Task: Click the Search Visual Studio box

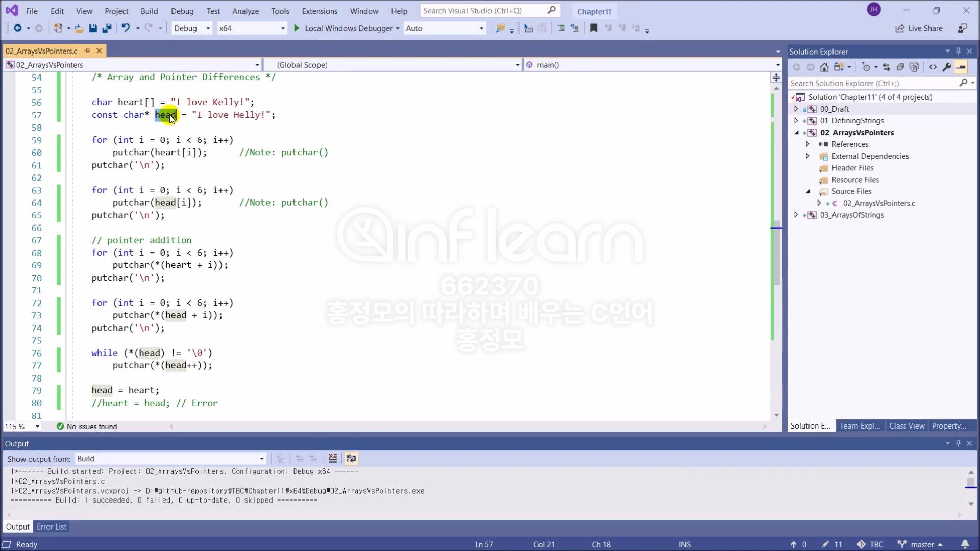Action: pos(484,11)
